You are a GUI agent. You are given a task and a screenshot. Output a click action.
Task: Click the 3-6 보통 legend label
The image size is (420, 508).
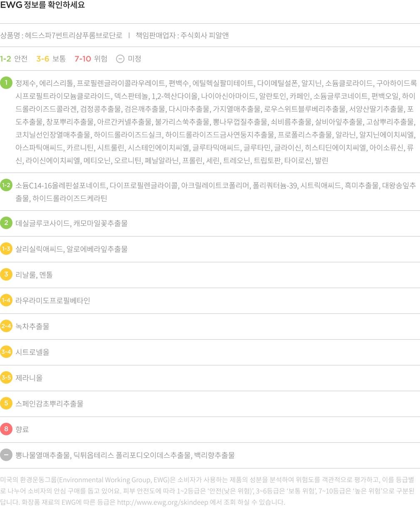pyautogui.click(x=51, y=59)
